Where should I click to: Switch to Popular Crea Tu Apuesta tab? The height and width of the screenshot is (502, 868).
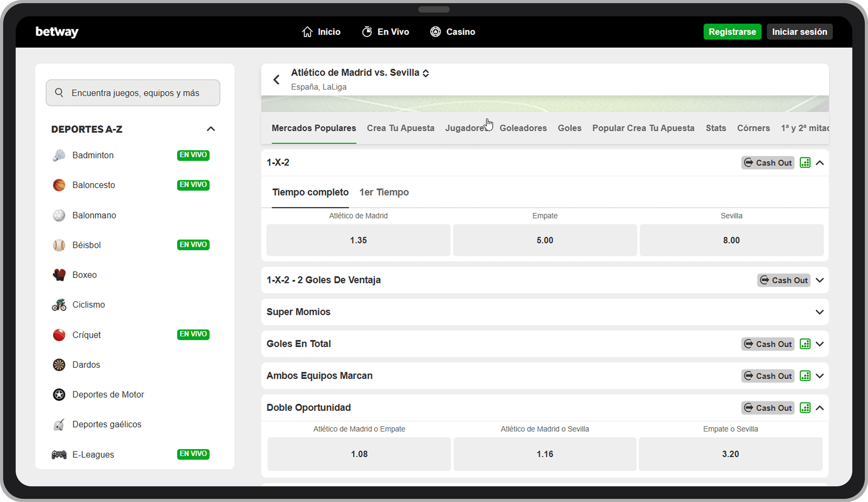tap(643, 128)
